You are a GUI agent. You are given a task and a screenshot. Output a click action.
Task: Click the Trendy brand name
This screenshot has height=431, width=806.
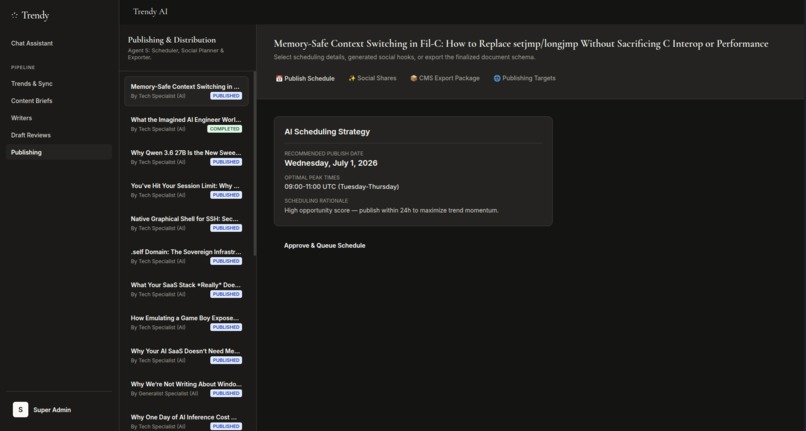[x=35, y=15]
